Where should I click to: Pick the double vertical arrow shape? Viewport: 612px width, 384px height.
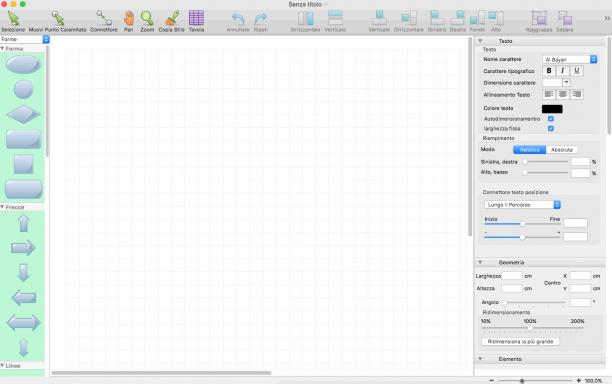[23, 347]
